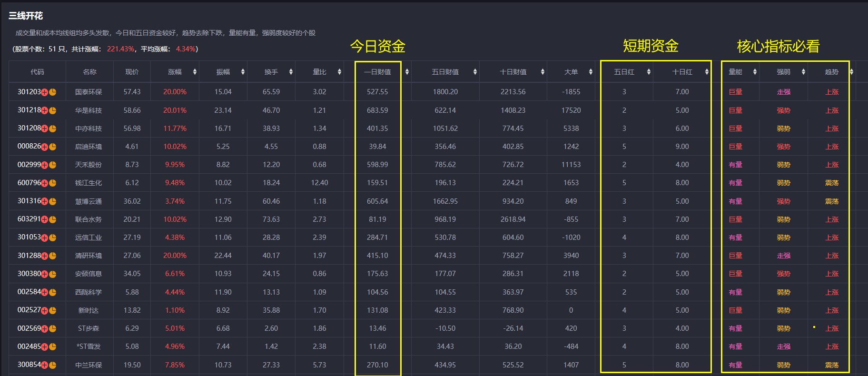This screenshot has height=376, width=868.
Task: Click the red plus icon beside 301316
Action: tap(45, 201)
